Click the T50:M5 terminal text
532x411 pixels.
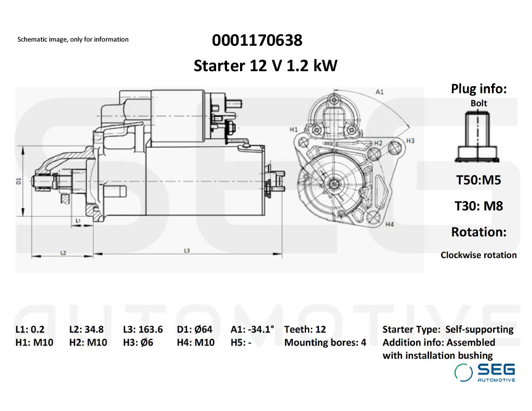478,180
